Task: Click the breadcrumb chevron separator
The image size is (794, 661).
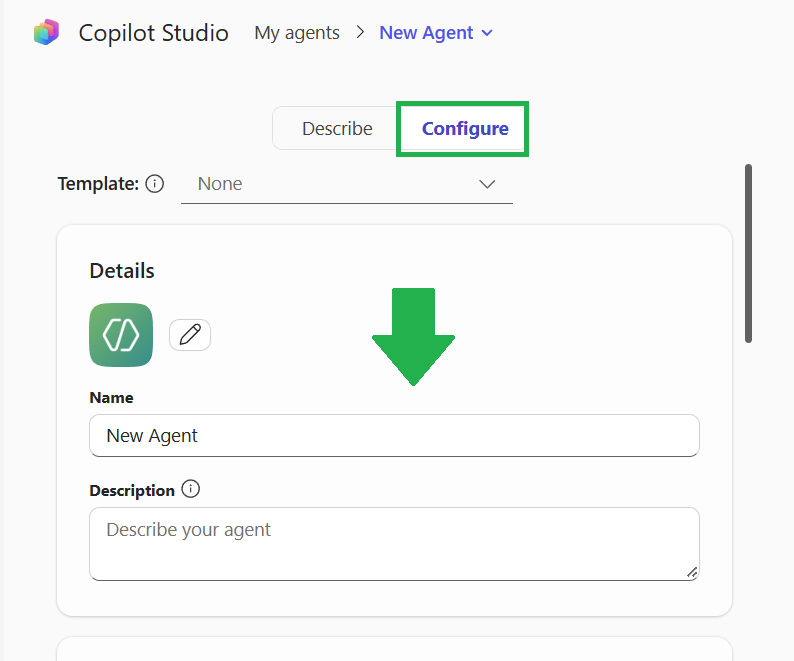Action: [360, 32]
